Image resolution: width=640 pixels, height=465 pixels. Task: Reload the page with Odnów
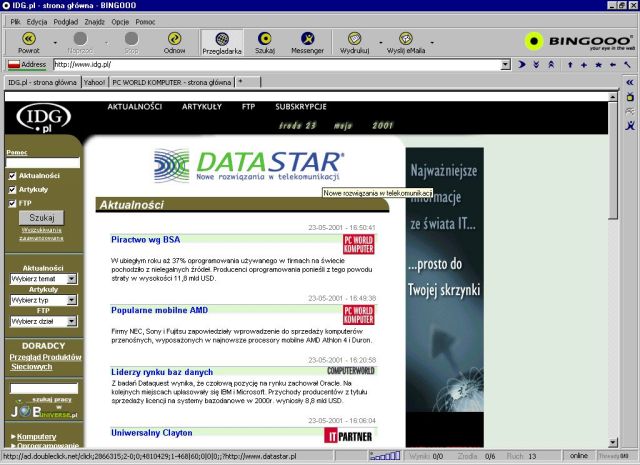point(174,43)
